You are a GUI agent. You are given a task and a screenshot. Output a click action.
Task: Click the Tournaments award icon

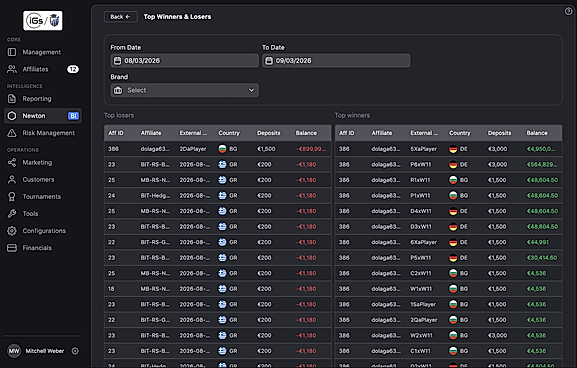click(x=12, y=197)
